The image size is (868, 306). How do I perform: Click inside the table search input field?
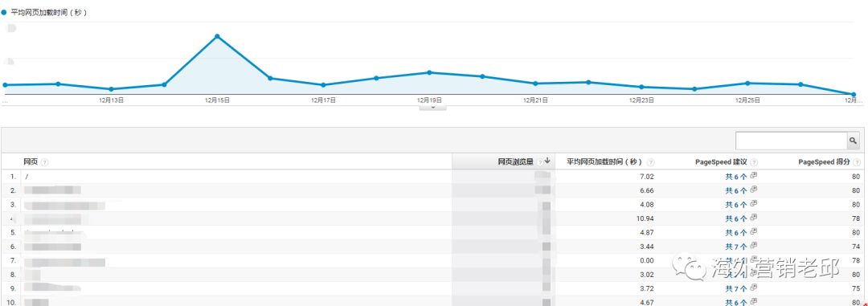[791, 141]
